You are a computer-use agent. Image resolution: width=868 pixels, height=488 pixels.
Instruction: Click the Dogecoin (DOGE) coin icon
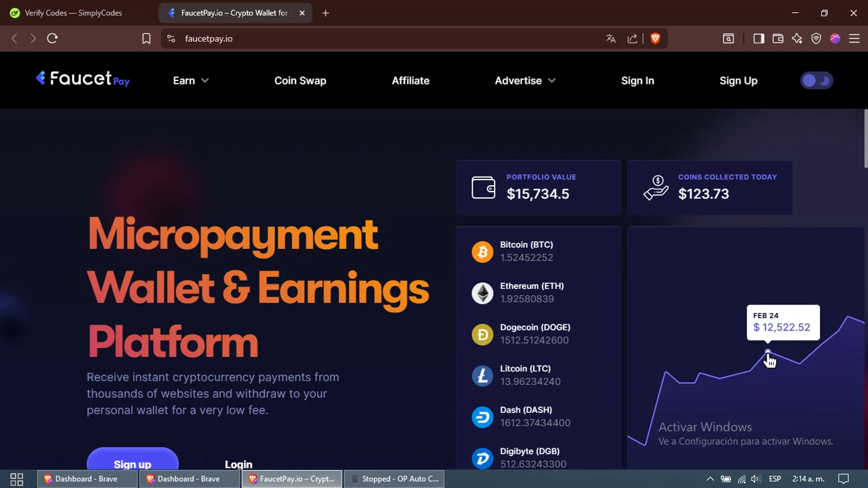click(482, 335)
